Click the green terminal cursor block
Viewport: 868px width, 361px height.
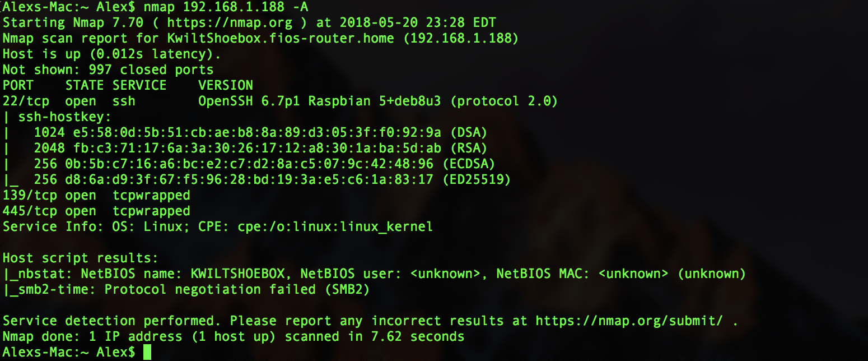(147, 352)
